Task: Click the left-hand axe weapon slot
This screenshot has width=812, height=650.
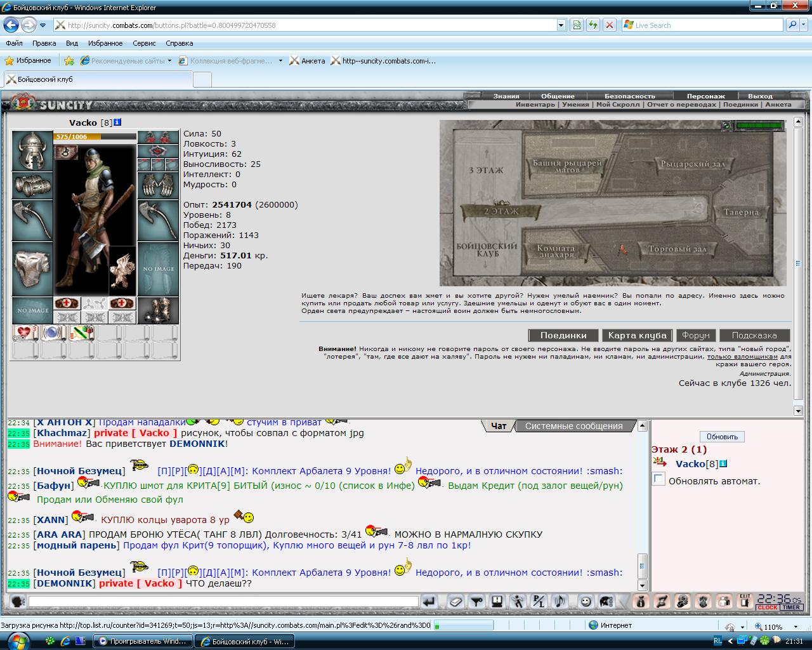Action: coord(32,220)
